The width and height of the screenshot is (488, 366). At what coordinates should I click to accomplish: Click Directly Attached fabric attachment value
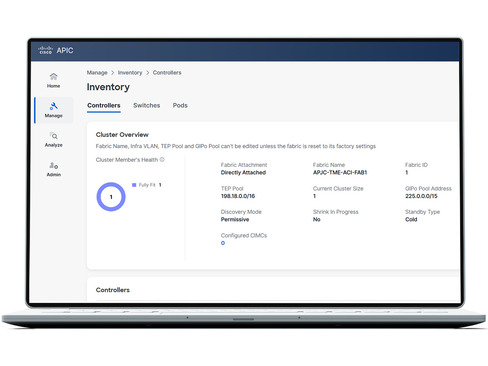(x=243, y=172)
